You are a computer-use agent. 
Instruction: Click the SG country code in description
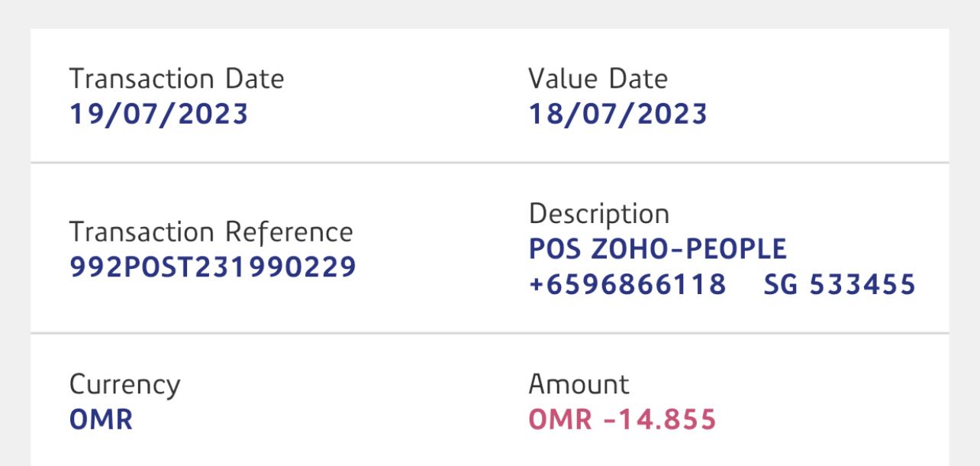(x=781, y=284)
